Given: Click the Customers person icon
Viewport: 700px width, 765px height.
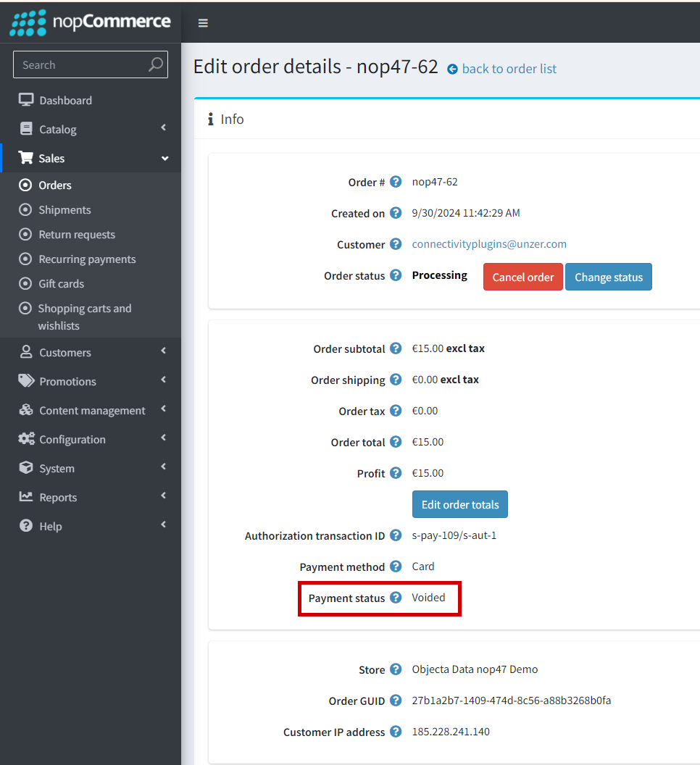Looking at the screenshot, I should 26,352.
